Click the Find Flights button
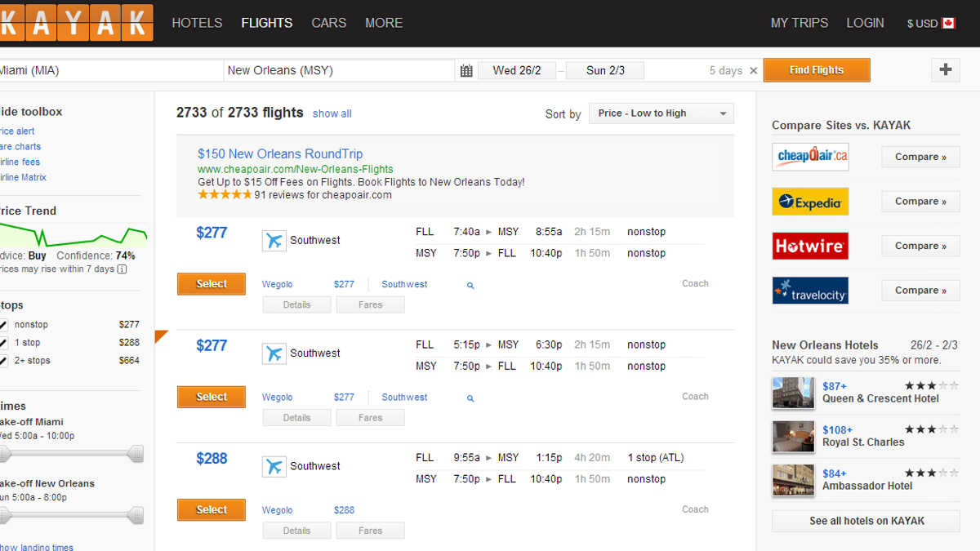Viewport: 980px width, 551px height. click(x=817, y=70)
